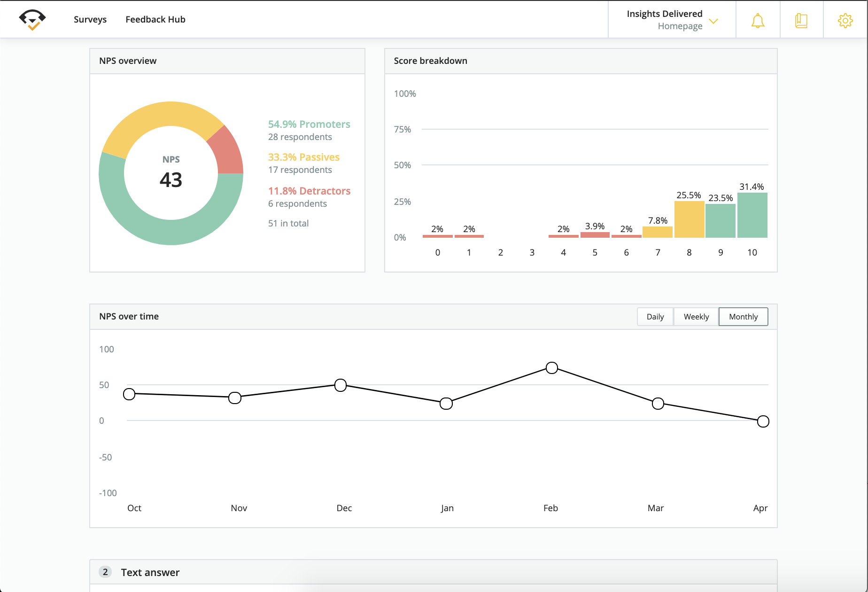
Task: Click the 54.9% Promoters label
Action: pyautogui.click(x=309, y=124)
